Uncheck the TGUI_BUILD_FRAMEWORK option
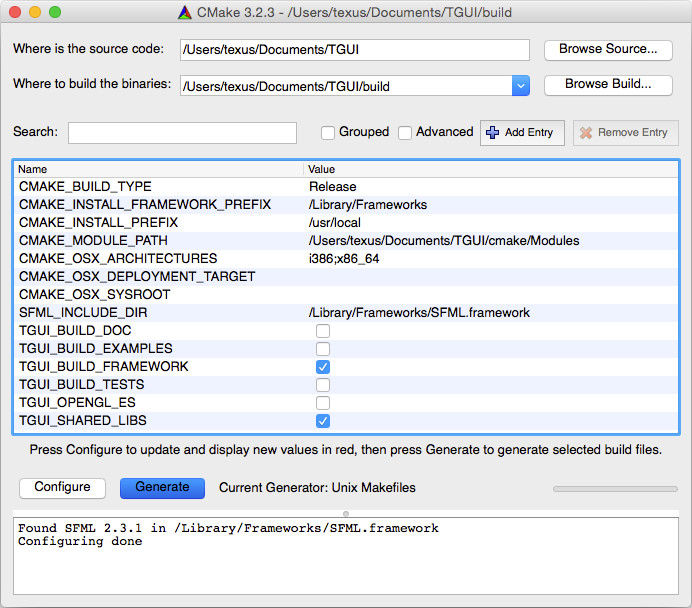The image size is (692, 608). (x=323, y=367)
